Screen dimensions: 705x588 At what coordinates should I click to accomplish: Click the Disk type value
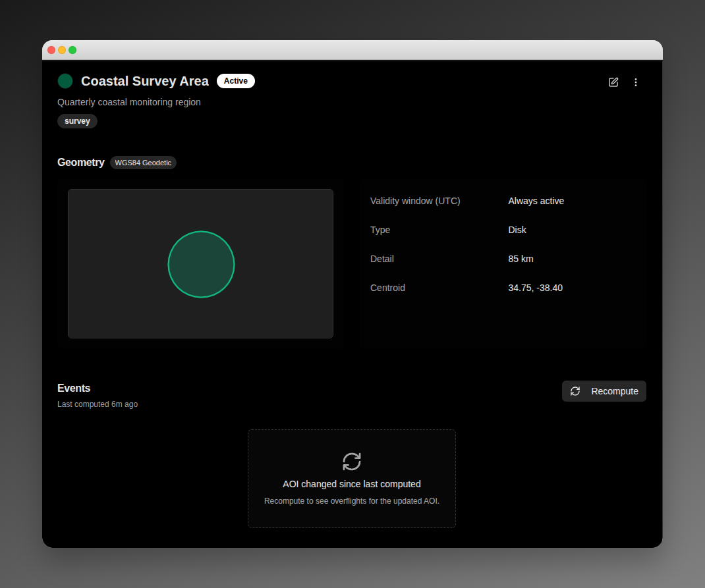tap(517, 230)
